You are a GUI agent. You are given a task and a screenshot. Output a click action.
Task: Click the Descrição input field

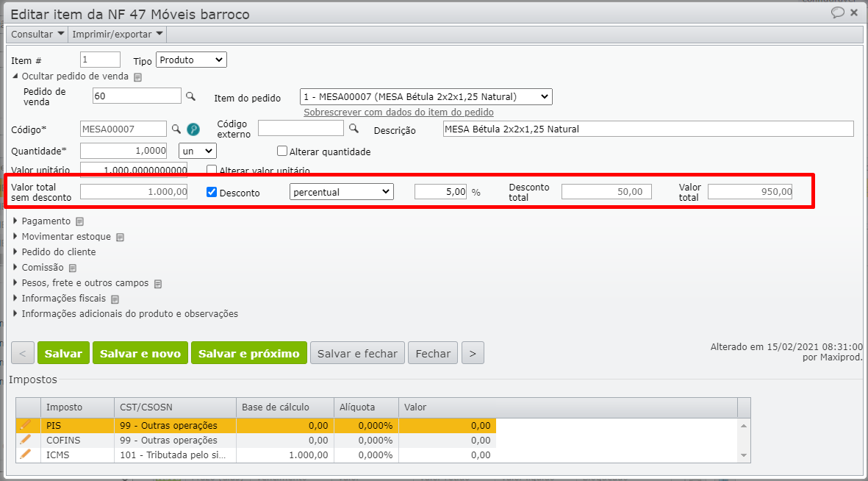point(648,129)
